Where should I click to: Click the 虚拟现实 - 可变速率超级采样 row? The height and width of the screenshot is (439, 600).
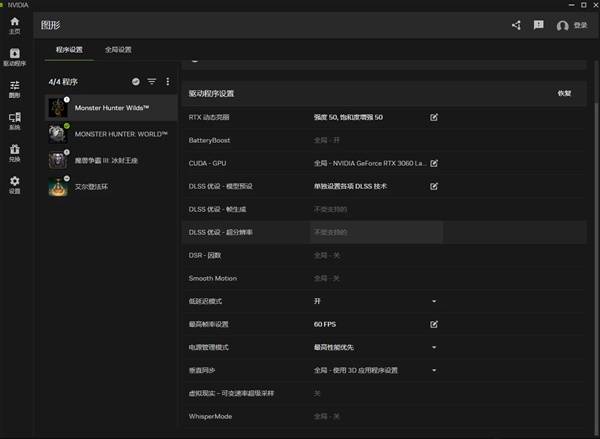tap(384, 393)
